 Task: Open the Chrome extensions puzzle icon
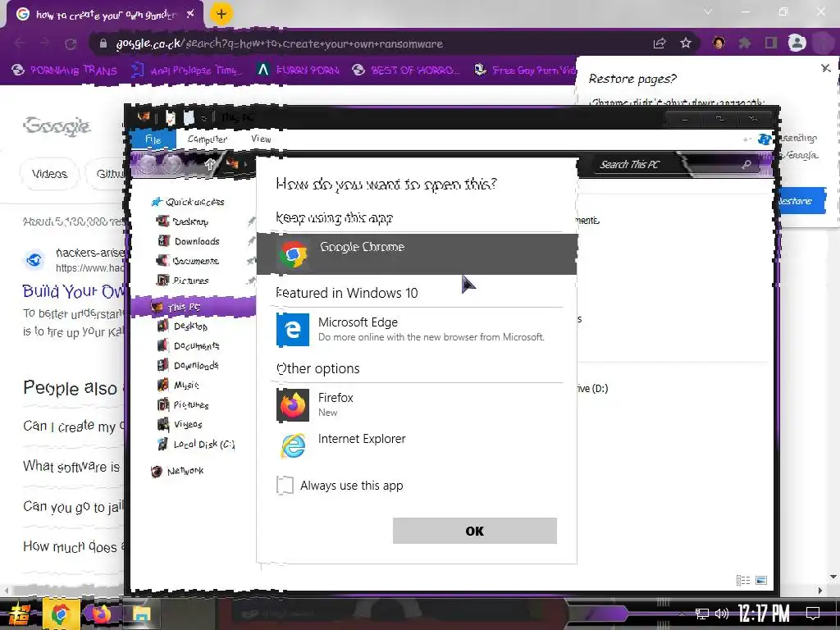(745, 43)
